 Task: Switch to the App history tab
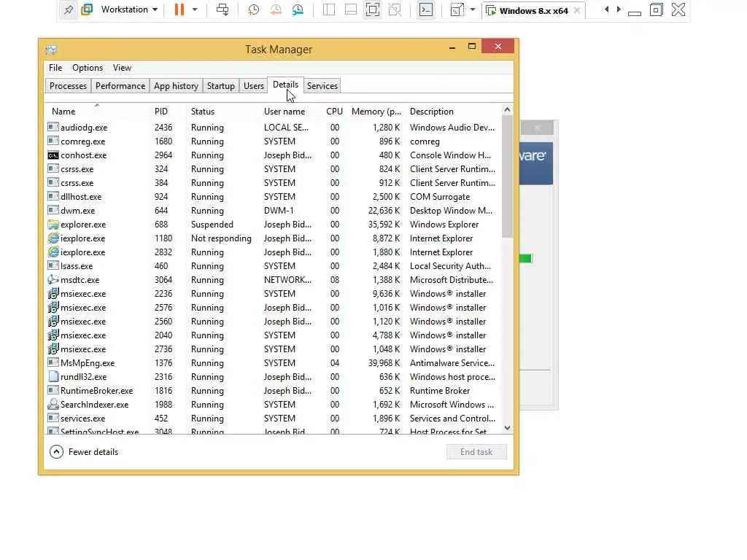tap(176, 86)
